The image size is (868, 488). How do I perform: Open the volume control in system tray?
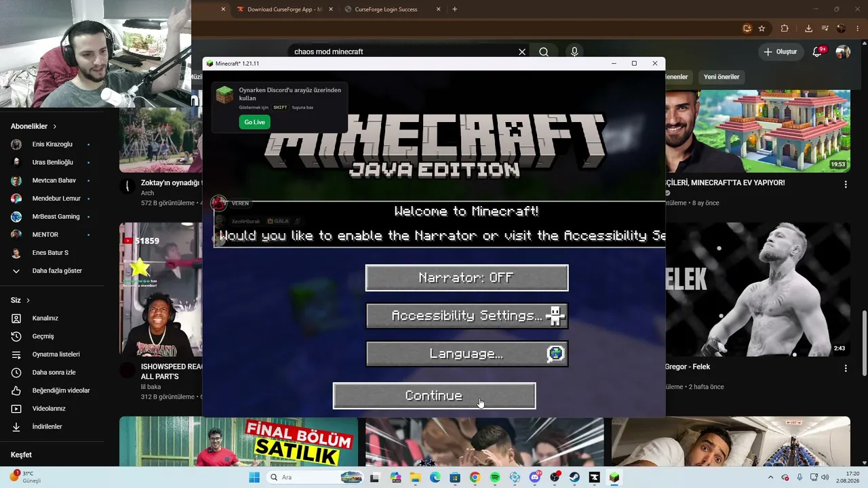click(825, 478)
